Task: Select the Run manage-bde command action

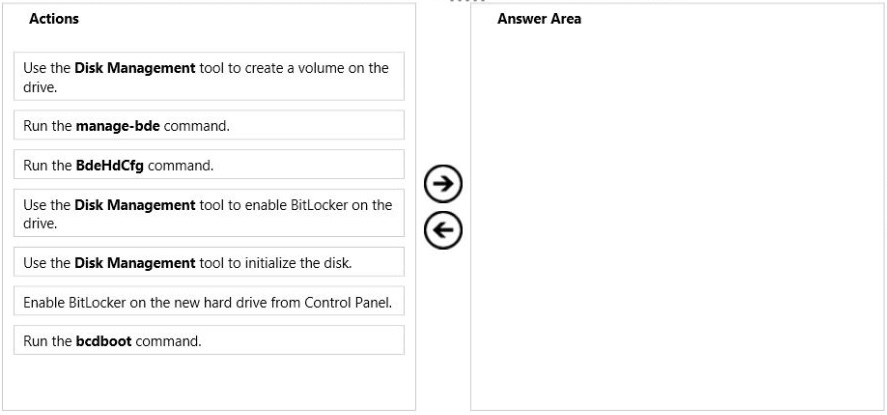Action: pos(209,125)
